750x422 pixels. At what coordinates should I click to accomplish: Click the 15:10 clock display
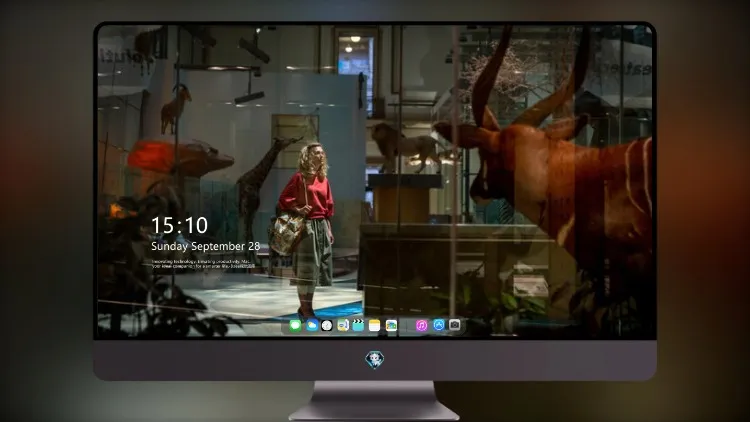(x=179, y=225)
